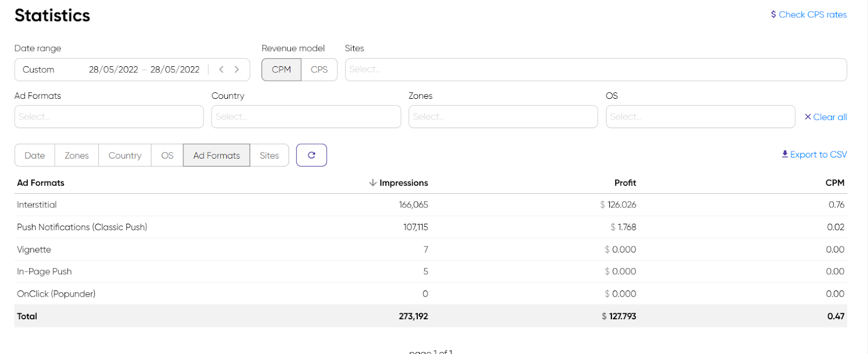Click the Interstitial row in table
868x354 pixels.
point(37,205)
